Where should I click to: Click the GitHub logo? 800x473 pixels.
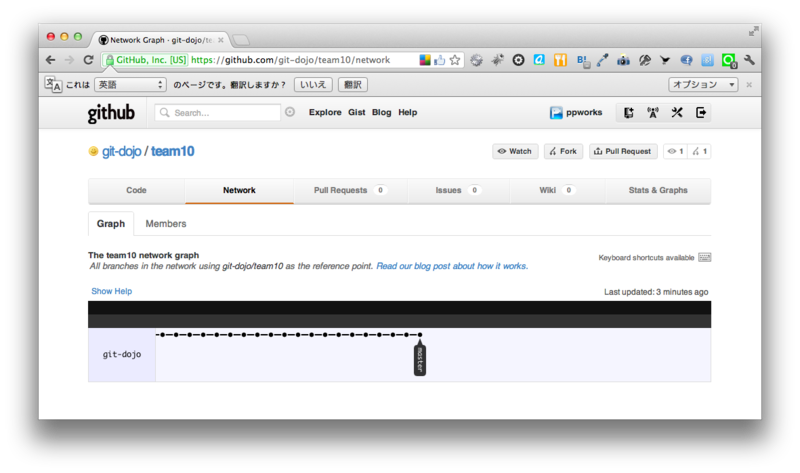point(111,113)
